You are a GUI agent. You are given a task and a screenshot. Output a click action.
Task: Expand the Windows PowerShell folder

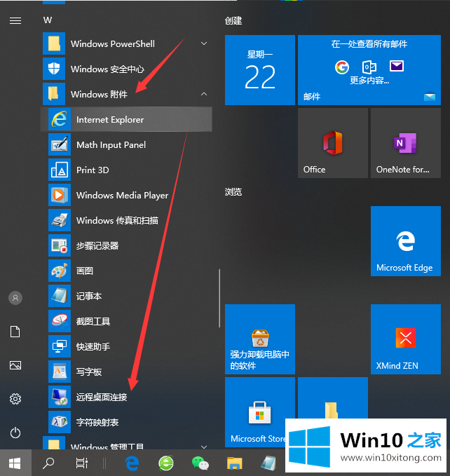pos(204,43)
